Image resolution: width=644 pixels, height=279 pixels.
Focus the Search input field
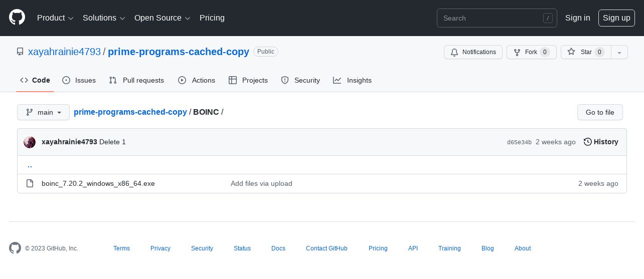click(x=497, y=18)
